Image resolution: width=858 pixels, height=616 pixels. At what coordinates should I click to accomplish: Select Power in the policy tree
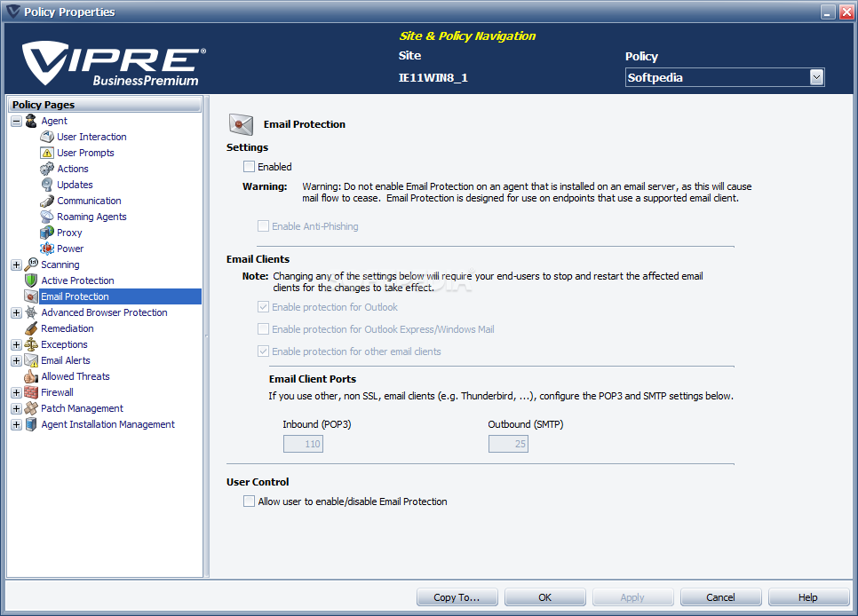(x=70, y=249)
